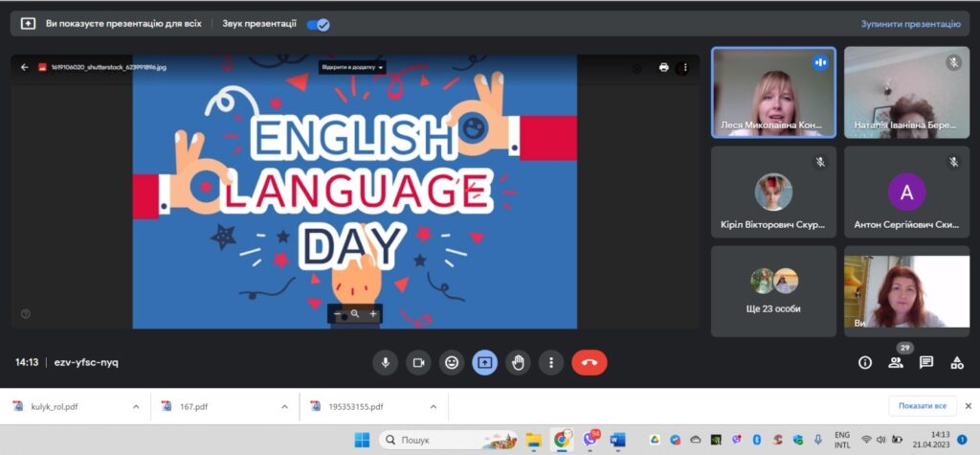
Task: Click 'Показати все' downloads button
Action: click(922, 406)
